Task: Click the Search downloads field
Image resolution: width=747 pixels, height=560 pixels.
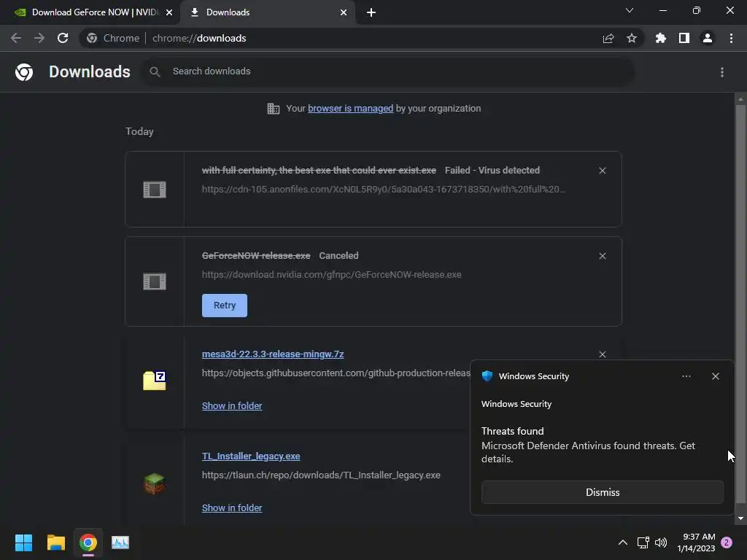Action: (x=388, y=72)
